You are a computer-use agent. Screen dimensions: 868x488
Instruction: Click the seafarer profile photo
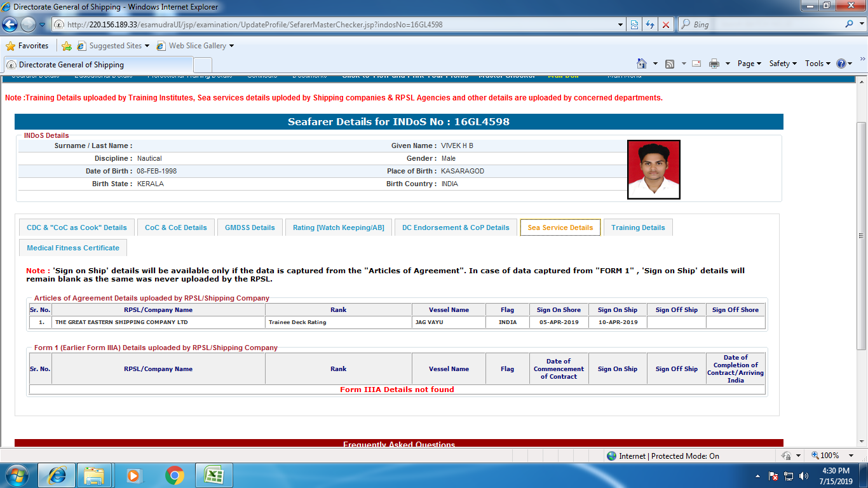[654, 170]
